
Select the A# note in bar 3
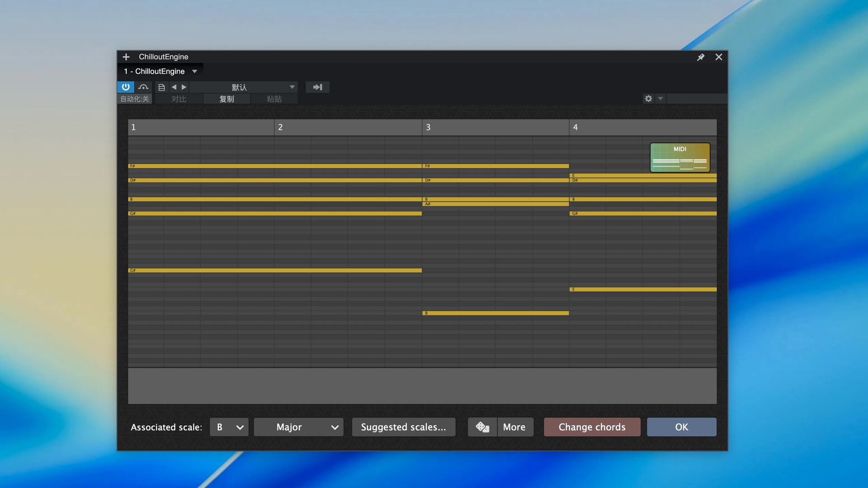click(495, 204)
